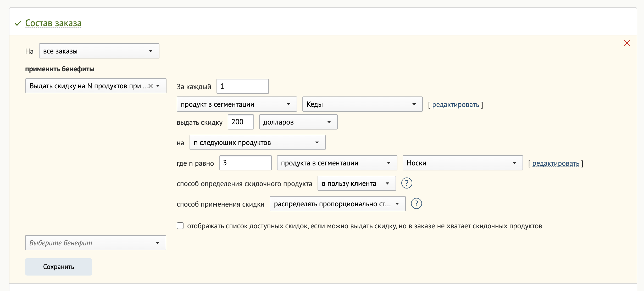Viewport: 644px width, 291px height.
Task: Click the 'где n равно' label
Action: [x=195, y=163]
